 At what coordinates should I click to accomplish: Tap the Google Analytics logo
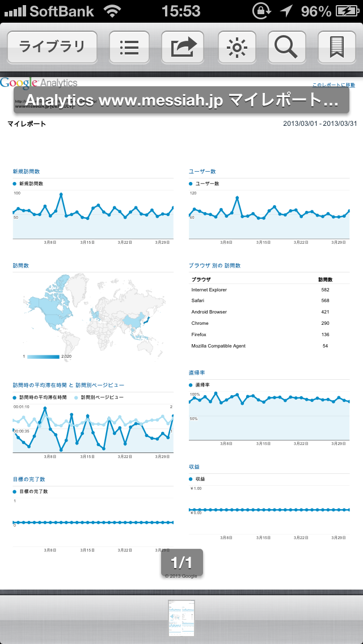(39, 82)
